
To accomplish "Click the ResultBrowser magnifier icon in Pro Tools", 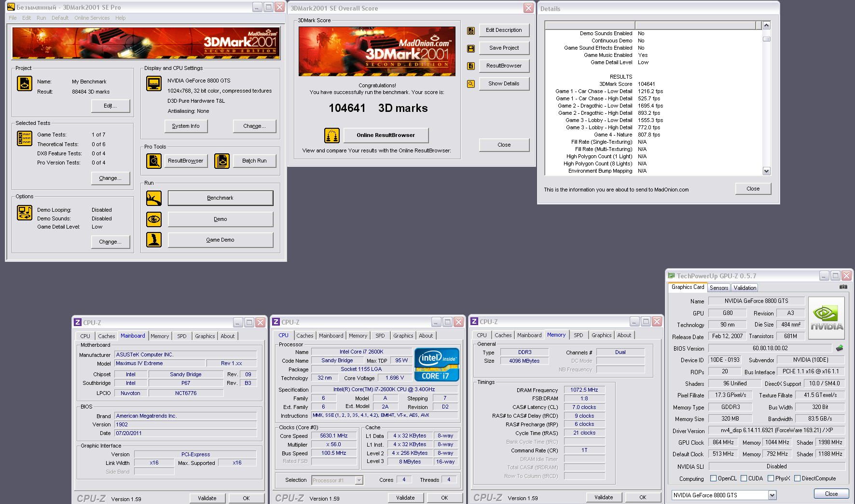I will click(154, 161).
